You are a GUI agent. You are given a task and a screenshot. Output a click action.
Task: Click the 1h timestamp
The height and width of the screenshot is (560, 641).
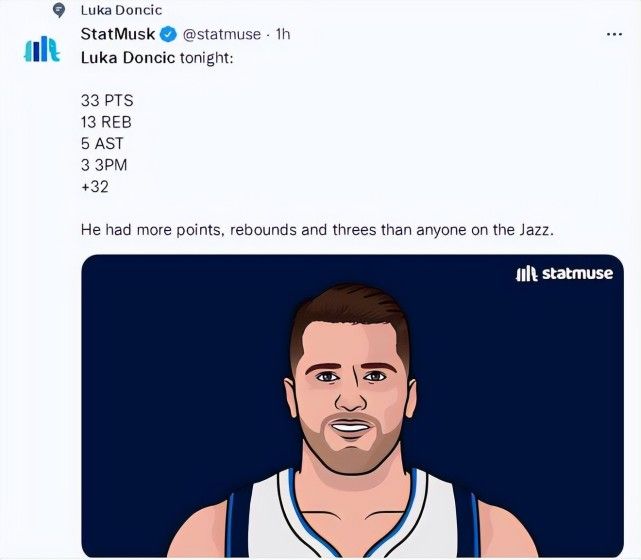(x=282, y=34)
